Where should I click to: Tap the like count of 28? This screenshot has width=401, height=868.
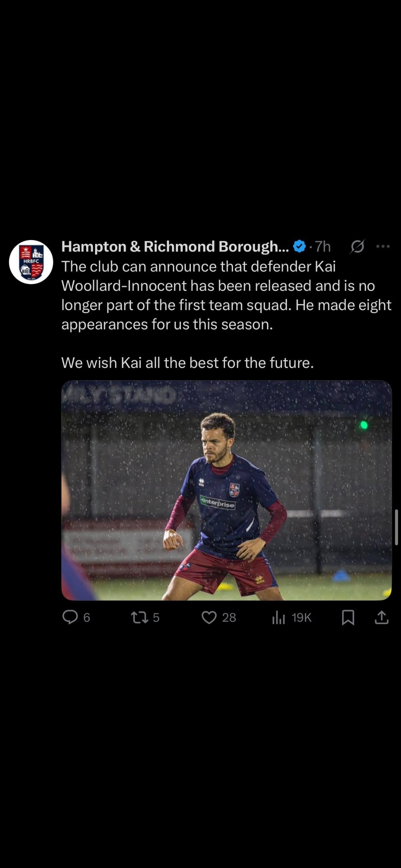[x=229, y=618]
